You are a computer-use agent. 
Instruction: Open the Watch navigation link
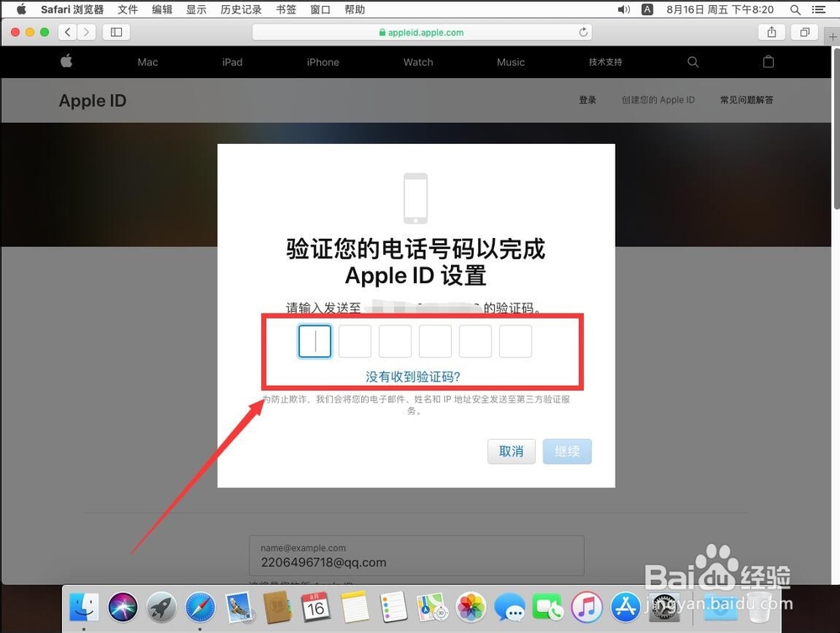click(x=417, y=62)
